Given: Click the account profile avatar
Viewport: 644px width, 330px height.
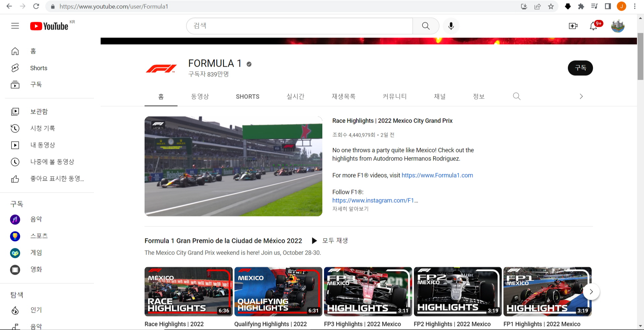Looking at the screenshot, I should [618, 26].
